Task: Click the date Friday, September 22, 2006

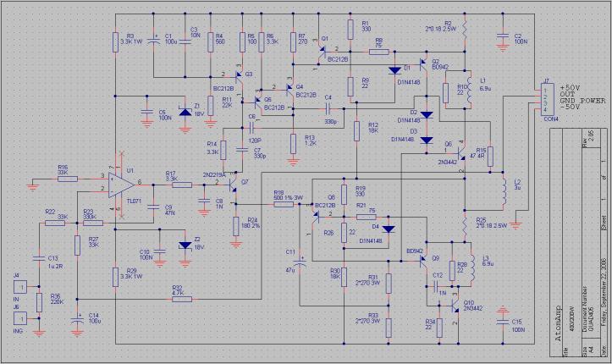Action: click(x=604, y=292)
